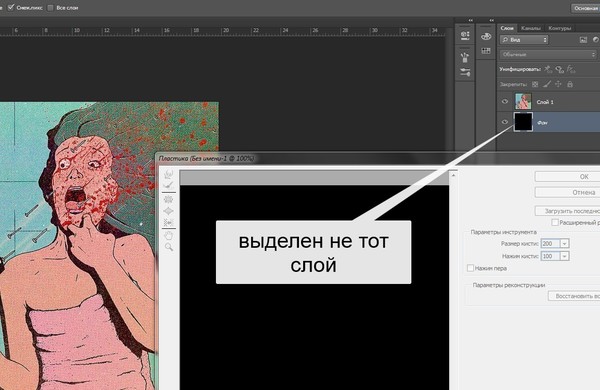600x390 pixels.
Task: Enable the Все слои checkbox
Action: coord(50,7)
